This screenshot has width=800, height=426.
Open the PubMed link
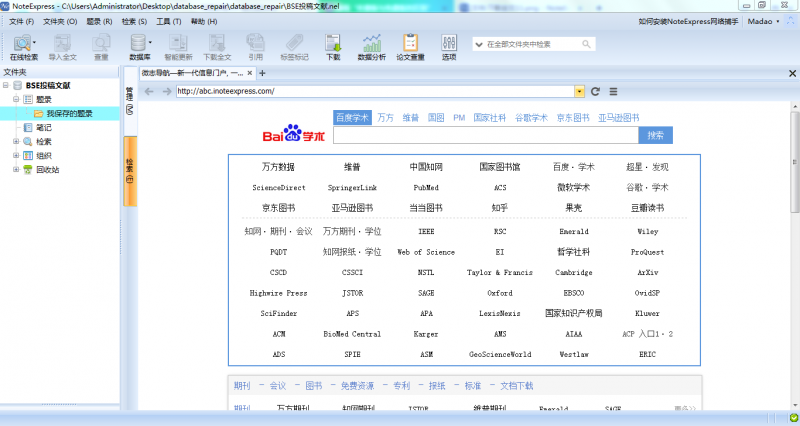(x=426, y=188)
